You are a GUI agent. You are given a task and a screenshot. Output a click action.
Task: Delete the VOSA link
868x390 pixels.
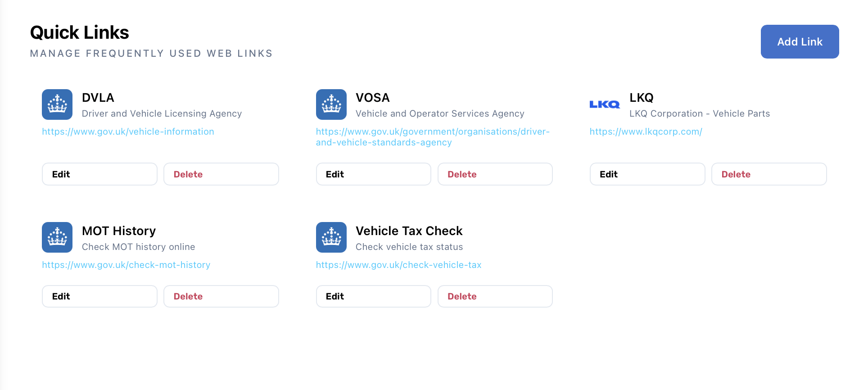click(x=495, y=174)
